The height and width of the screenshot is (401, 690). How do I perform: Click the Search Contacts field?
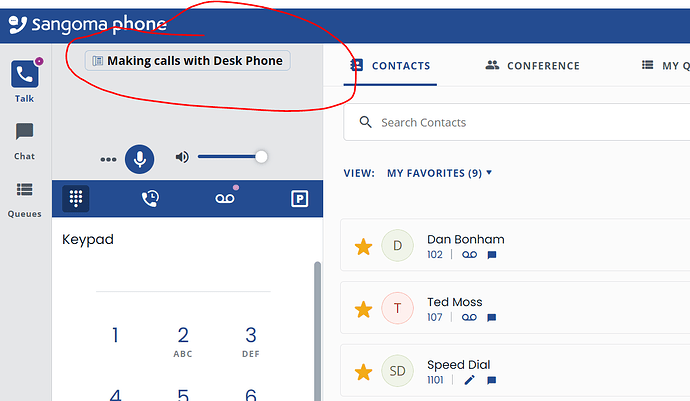pos(520,123)
